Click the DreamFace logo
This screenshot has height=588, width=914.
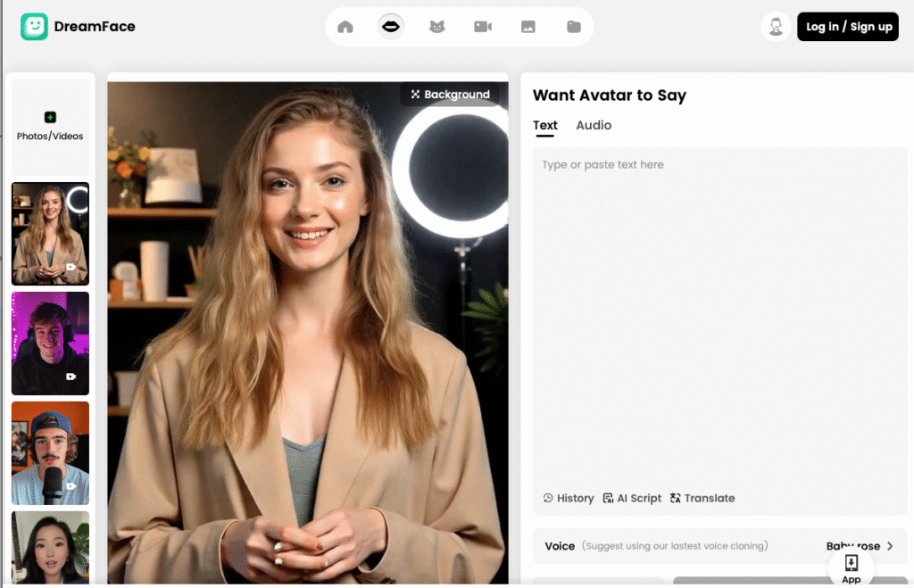(79, 27)
